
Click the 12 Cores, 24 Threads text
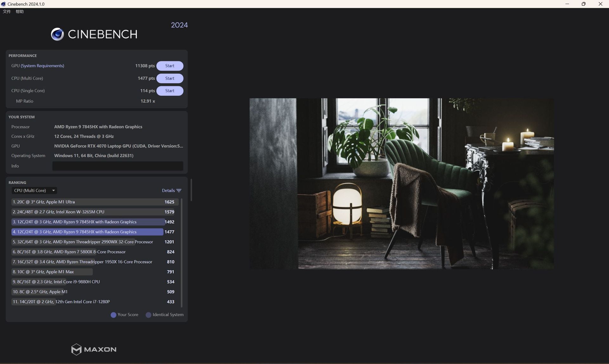point(84,136)
